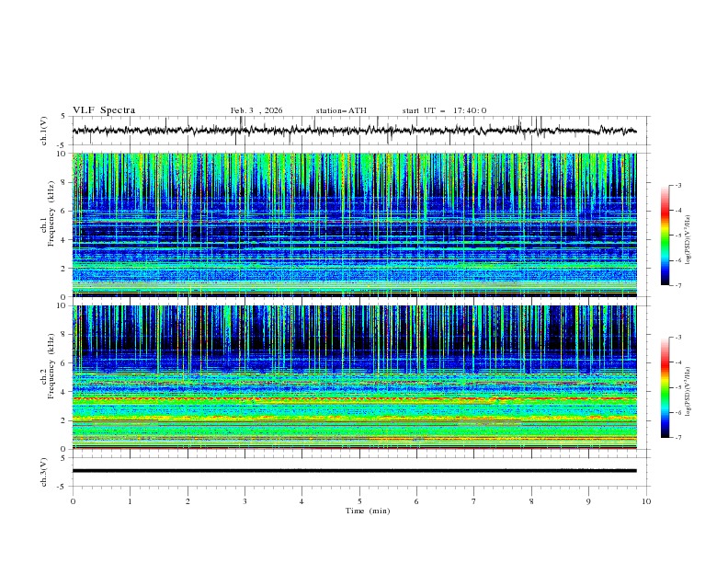Image resolution: width=728 pixels, height=563 pixels.
Task: Select the 9 minute tick on time axis
Action: 589,501
